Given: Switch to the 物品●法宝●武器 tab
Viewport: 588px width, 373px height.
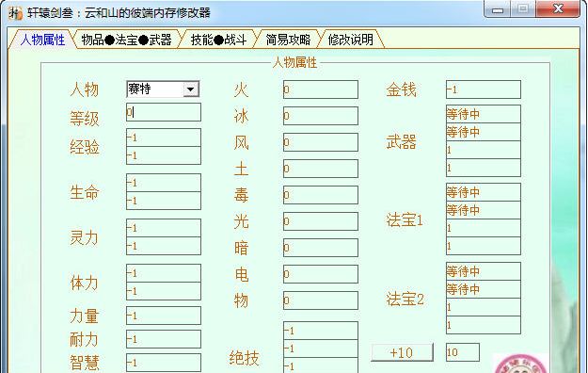Looking at the screenshot, I should (x=126, y=40).
